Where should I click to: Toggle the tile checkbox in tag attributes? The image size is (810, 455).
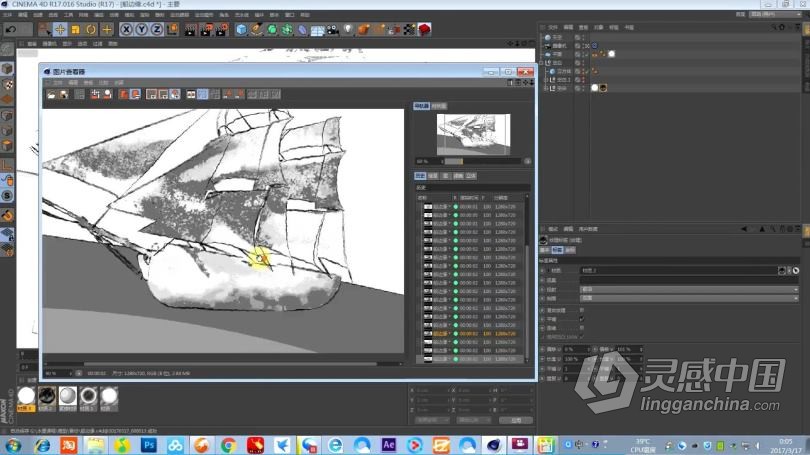pos(582,319)
